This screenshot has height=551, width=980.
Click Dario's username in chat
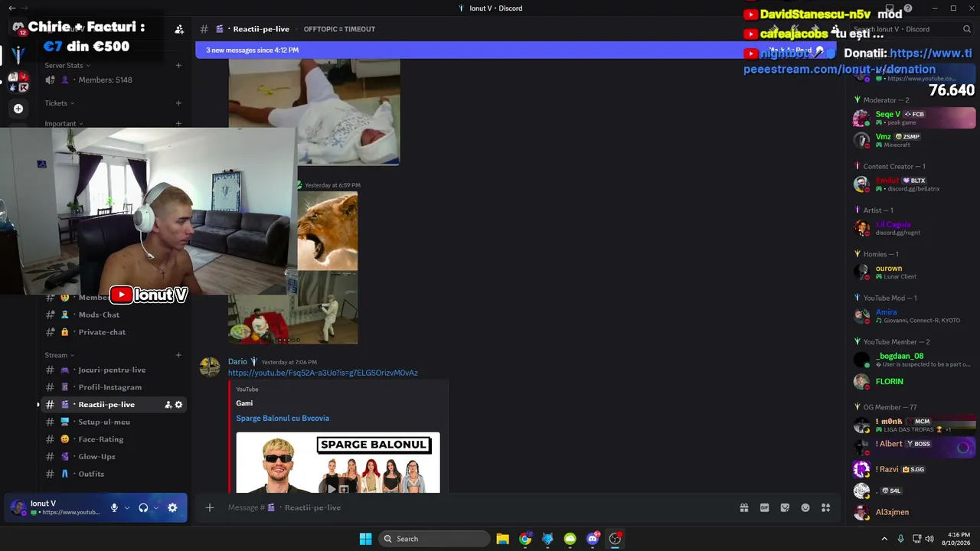pos(237,361)
